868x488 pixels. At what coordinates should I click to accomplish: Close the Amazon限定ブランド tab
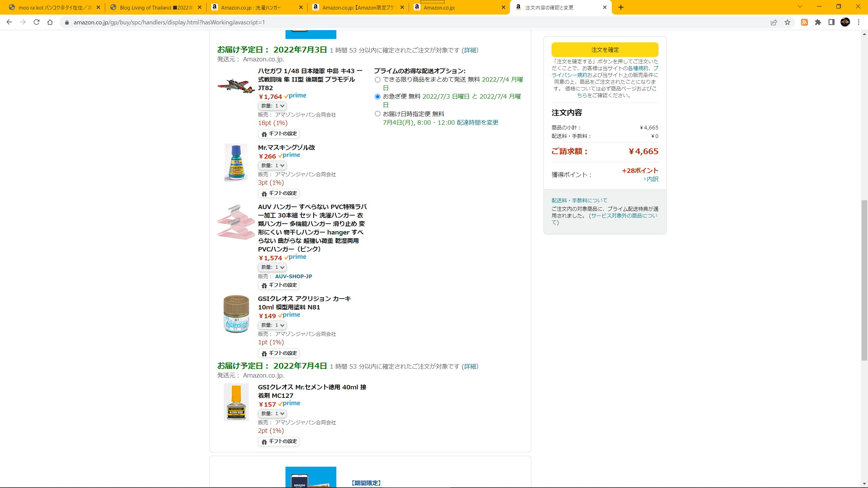tap(402, 7)
